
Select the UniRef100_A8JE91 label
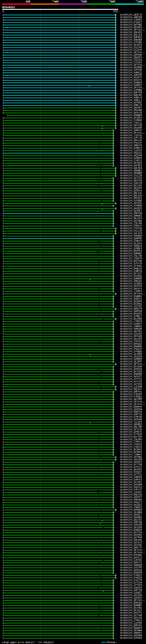(131, 203)
